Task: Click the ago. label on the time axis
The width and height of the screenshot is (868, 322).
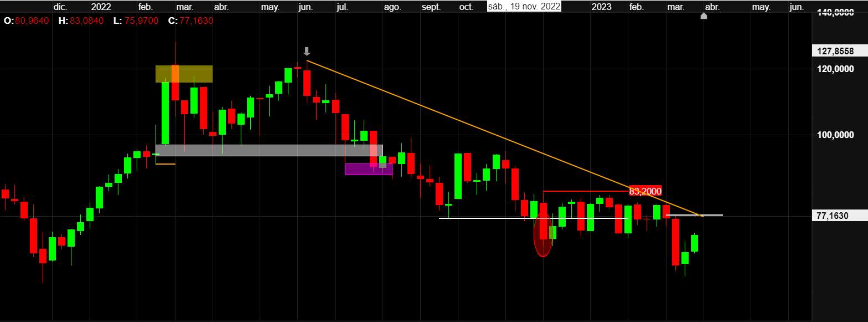Action: [392, 7]
